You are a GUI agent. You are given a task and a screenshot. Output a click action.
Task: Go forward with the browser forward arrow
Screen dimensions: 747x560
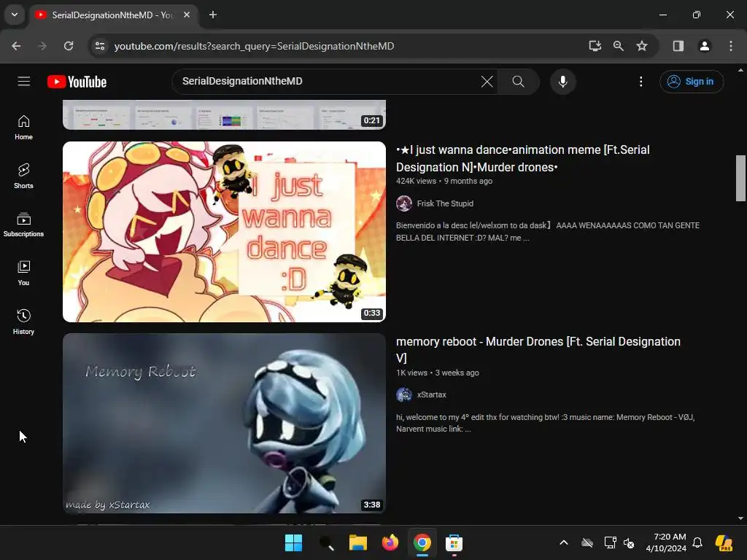coord(42,46)
